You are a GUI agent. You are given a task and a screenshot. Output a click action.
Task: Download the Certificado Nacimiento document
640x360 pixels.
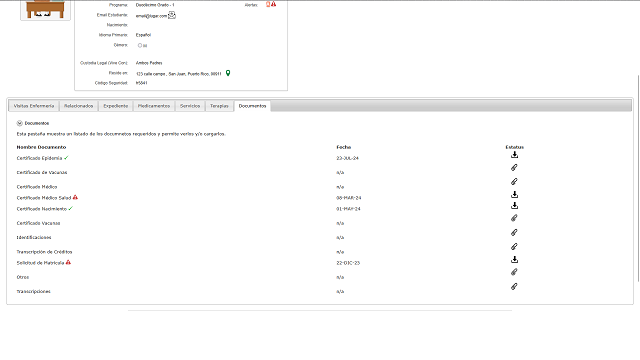[514, 206]
